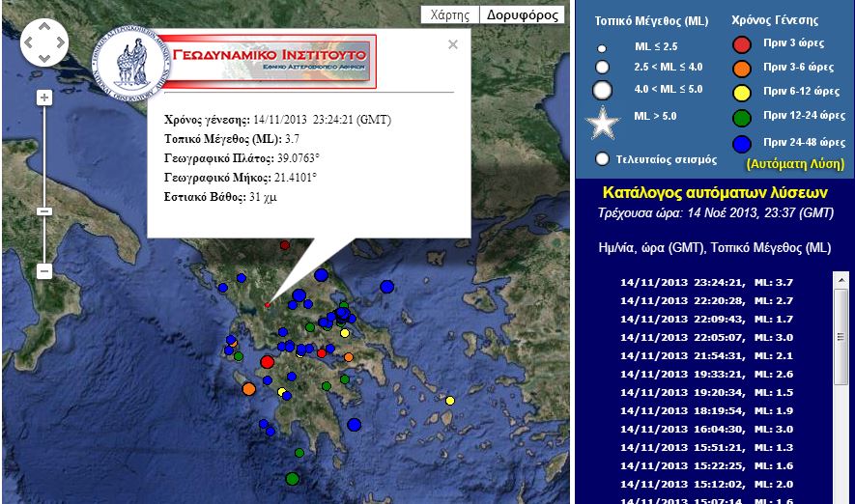Zoom in with the plus button
Screen dimensions: 855x504
[43, 98]
